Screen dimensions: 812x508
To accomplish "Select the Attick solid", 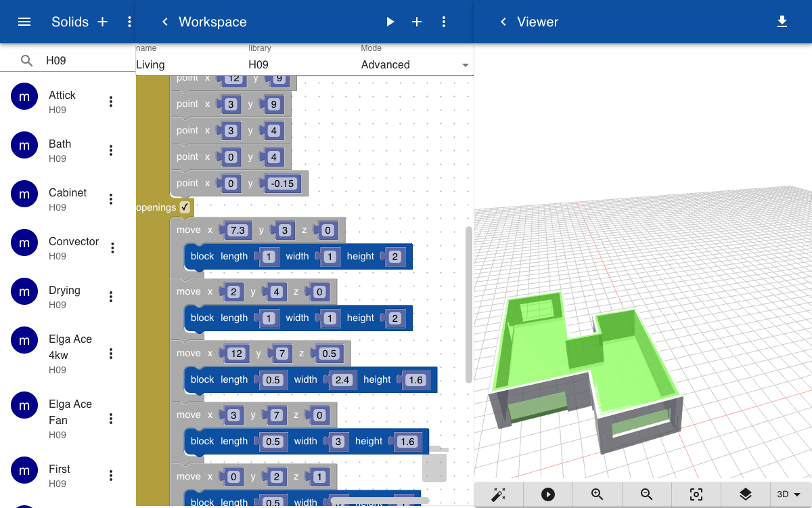I will pyautogui.click(x=62, y=102).
